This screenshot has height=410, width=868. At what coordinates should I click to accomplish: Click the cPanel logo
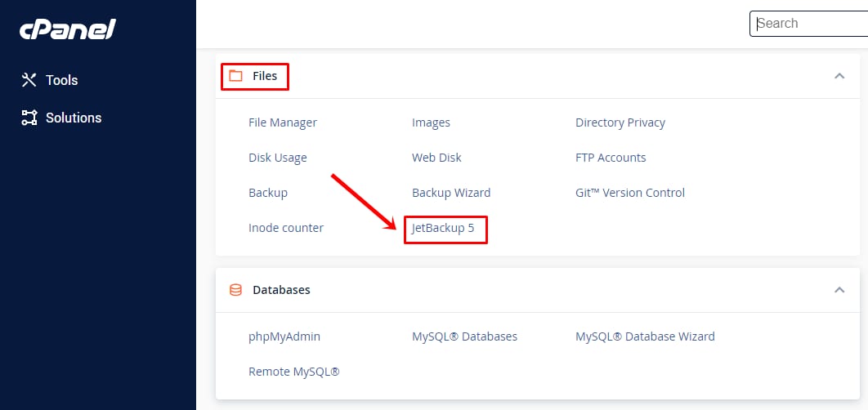[68, 29]
